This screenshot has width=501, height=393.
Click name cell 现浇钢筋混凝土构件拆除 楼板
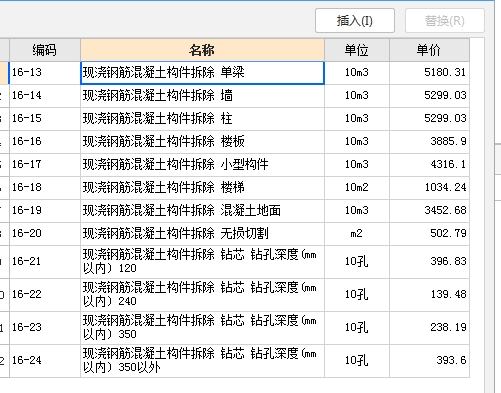(202, 142)
